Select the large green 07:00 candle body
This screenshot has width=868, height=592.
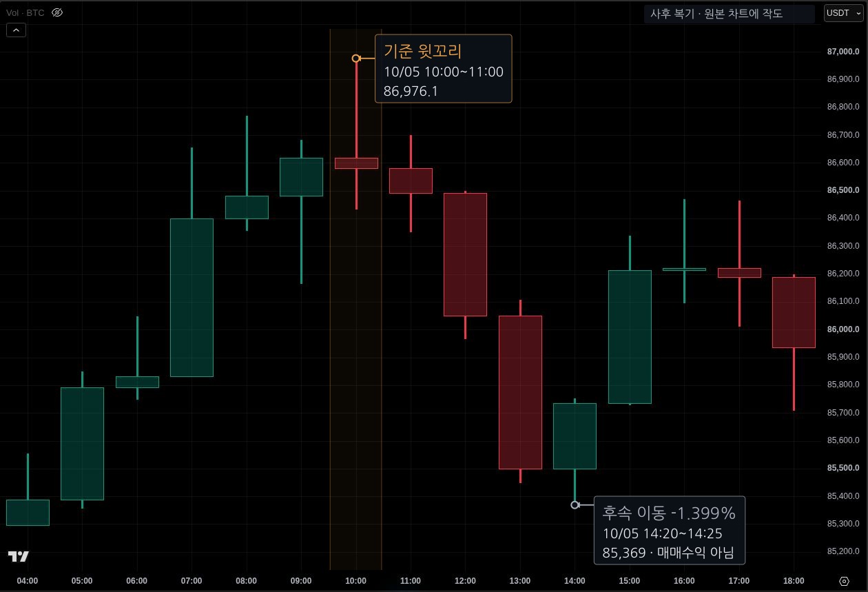click(192, 298)
